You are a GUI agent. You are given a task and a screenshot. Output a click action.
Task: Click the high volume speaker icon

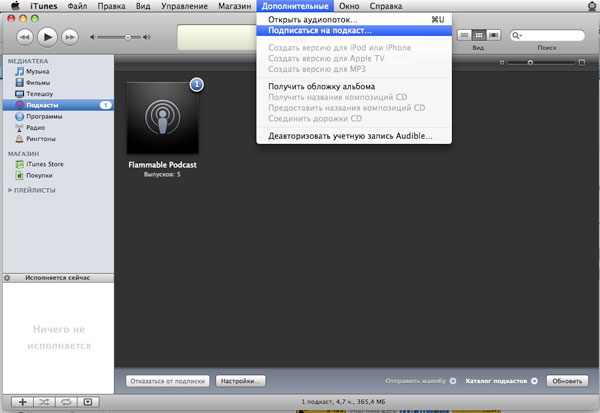click(147, 37)
